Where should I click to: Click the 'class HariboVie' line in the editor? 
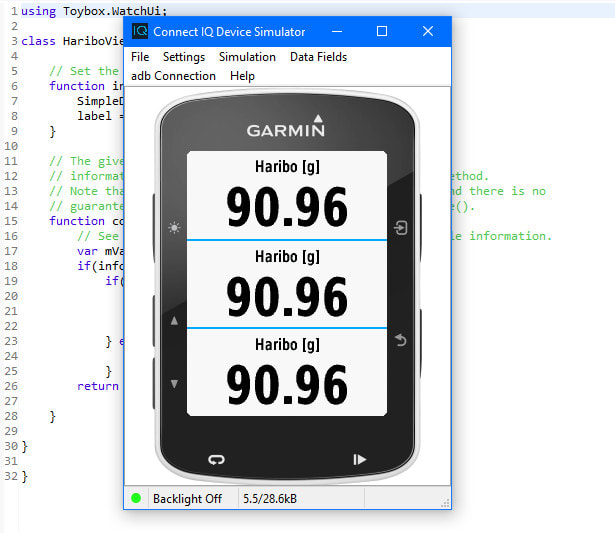(72, 41)
